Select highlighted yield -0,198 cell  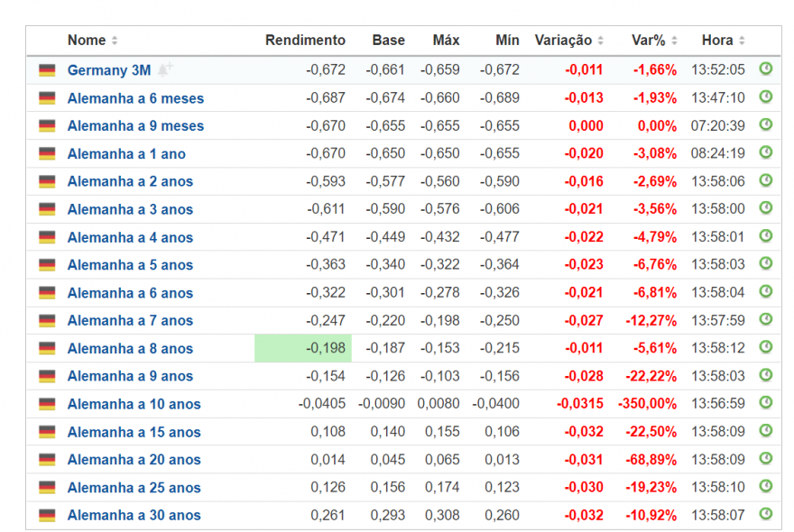click(x=303, y=348)
